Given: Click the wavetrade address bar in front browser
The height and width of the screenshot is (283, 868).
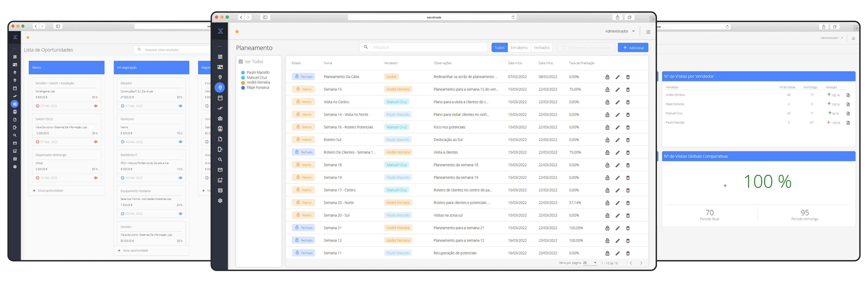Looking at the screenshot, I should [432, 18].
